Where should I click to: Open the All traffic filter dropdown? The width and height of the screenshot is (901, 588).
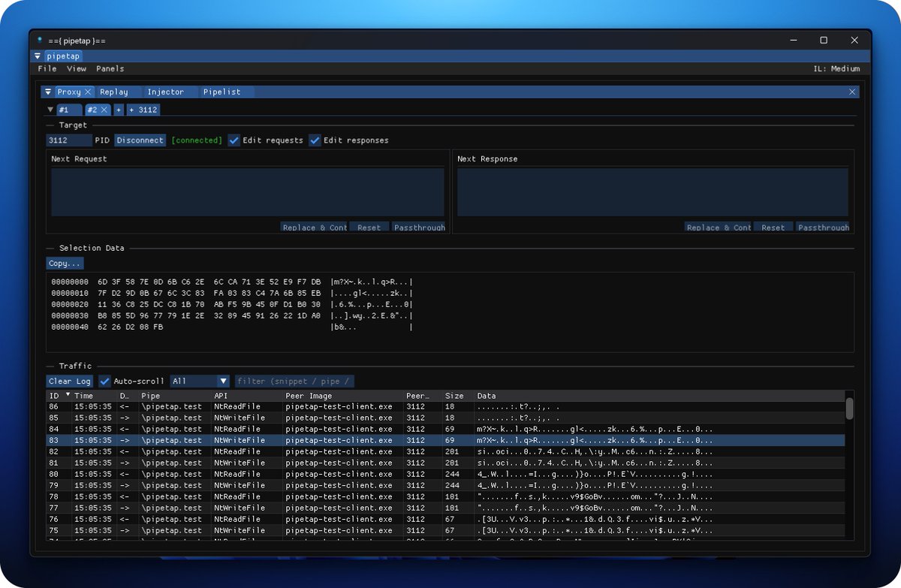tap(200, 381)
